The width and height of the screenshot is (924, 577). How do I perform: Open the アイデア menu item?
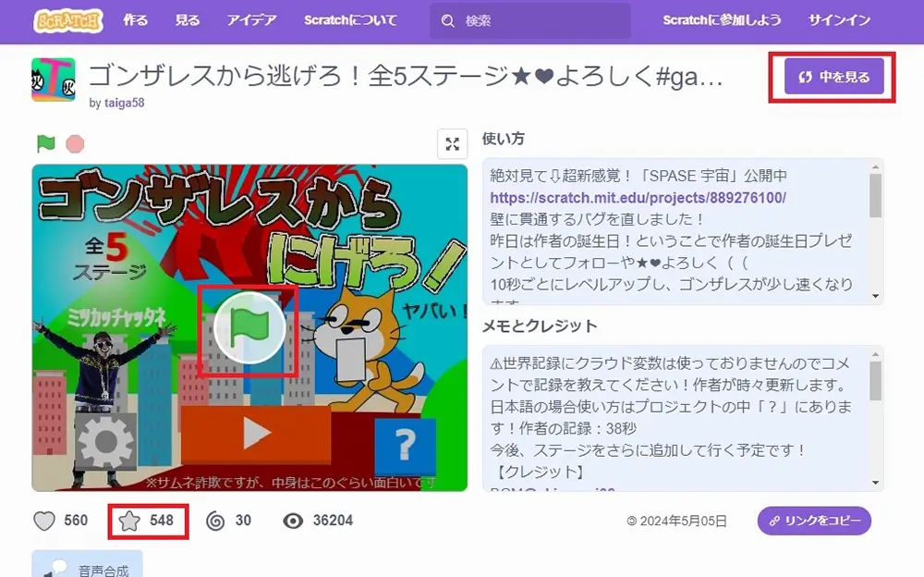point(251,20)
